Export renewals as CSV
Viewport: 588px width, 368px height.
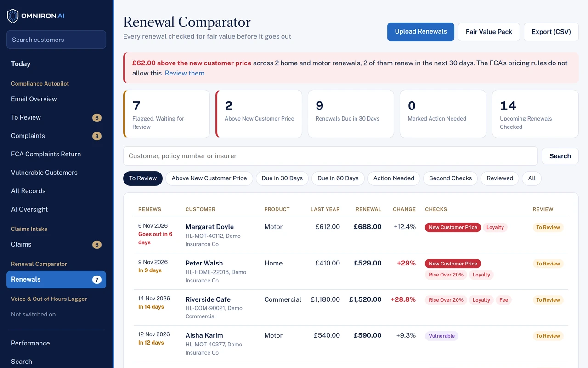(551, 32)
